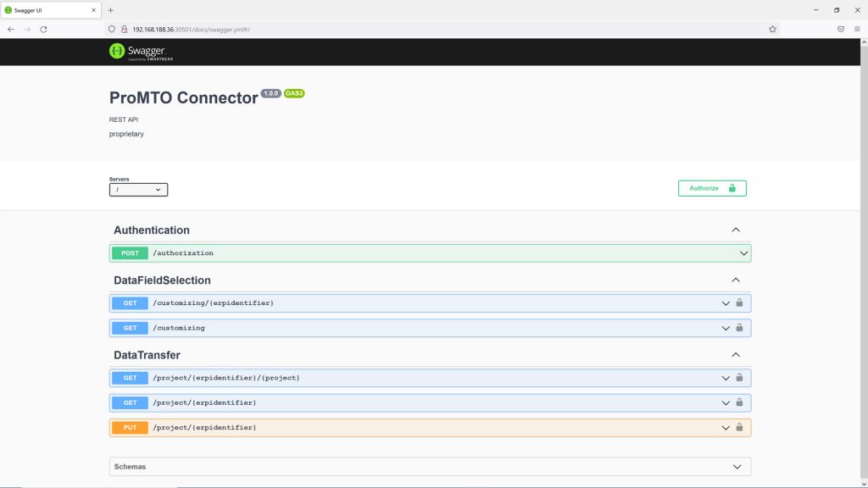Image resolution: width=868 pixels, height=488 pixels.
Task: Reload the page using browser refresh icon
Action: [x=43, y=29]
